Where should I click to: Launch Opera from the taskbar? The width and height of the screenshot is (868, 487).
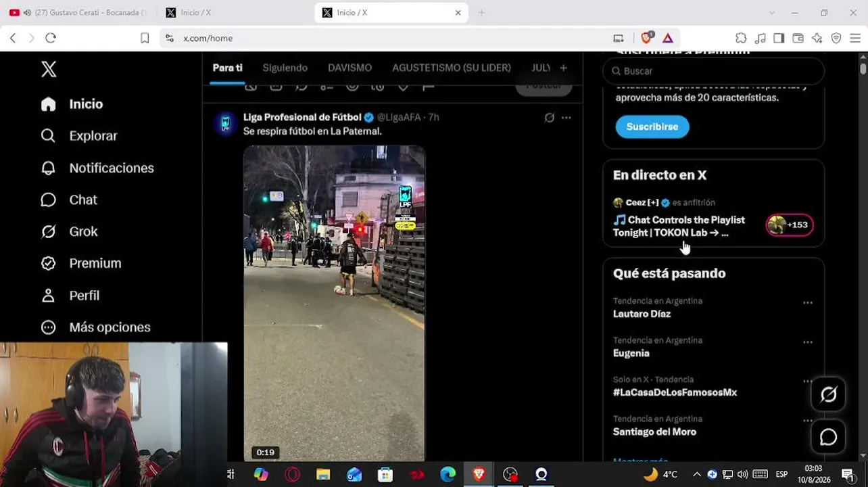[x=292, y=475]
